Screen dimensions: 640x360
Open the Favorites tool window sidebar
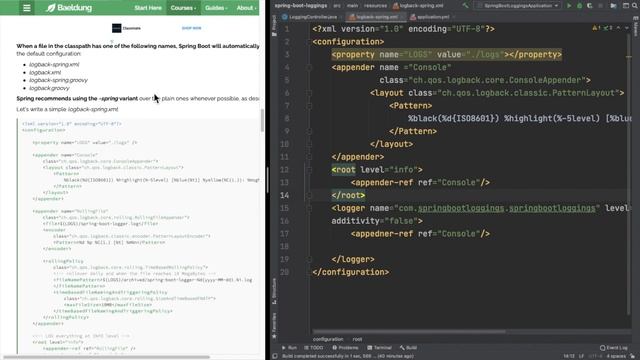(274, 325)
